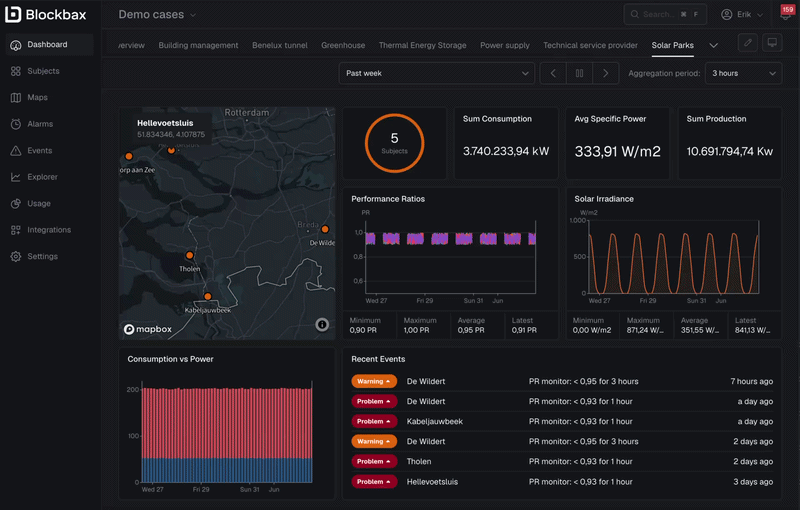Open the notifications bell with 159 badge
The height and width of the screenshot is (510, 800).
[x=786, y=14]
